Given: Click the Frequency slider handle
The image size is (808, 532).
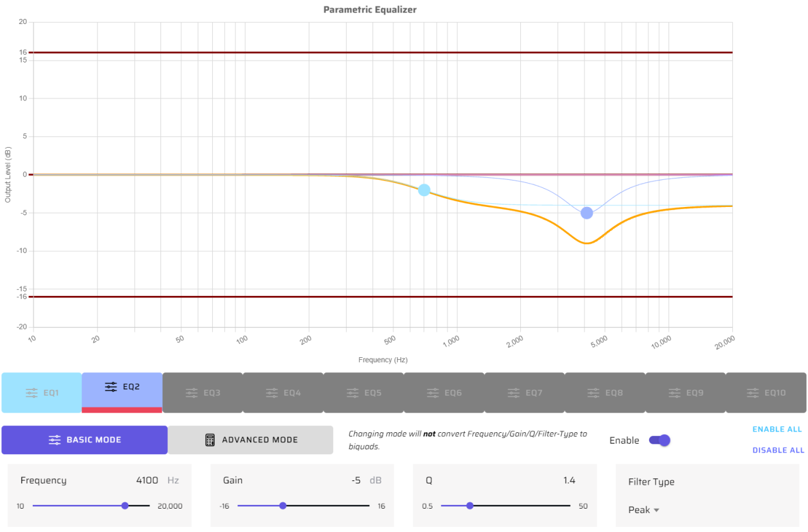Looking at the screenshot, I should (x=125, y=505).
